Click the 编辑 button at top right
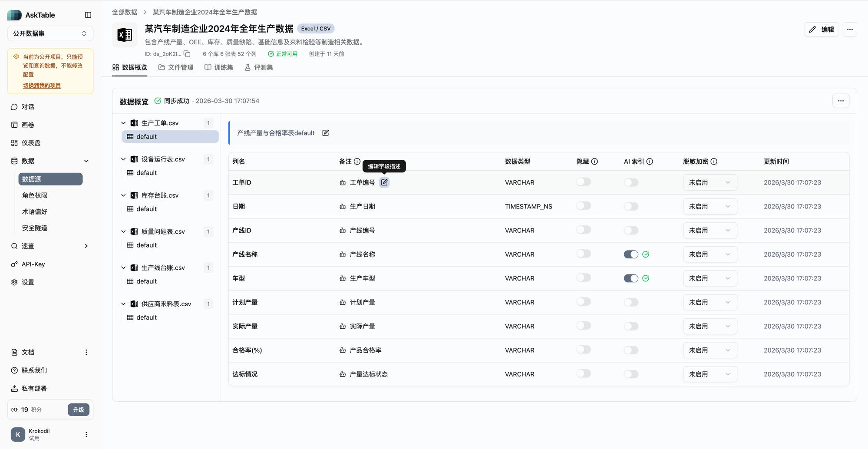 pos(821,30)
